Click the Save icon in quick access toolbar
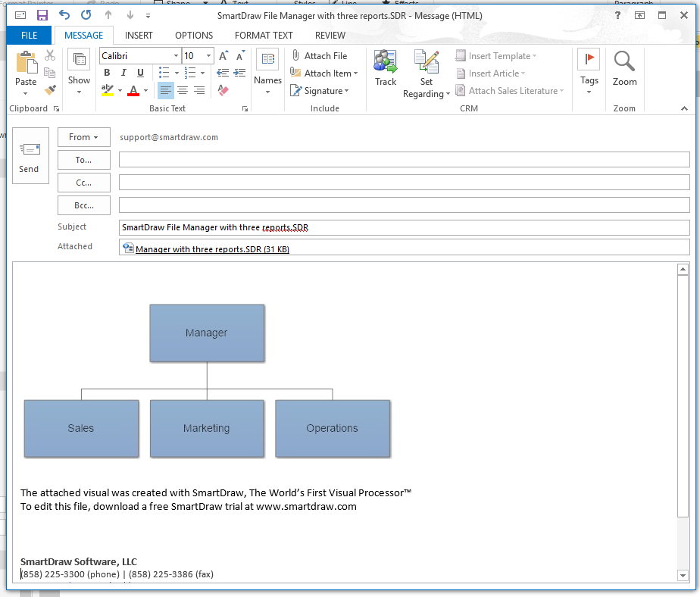 [42, 15]
